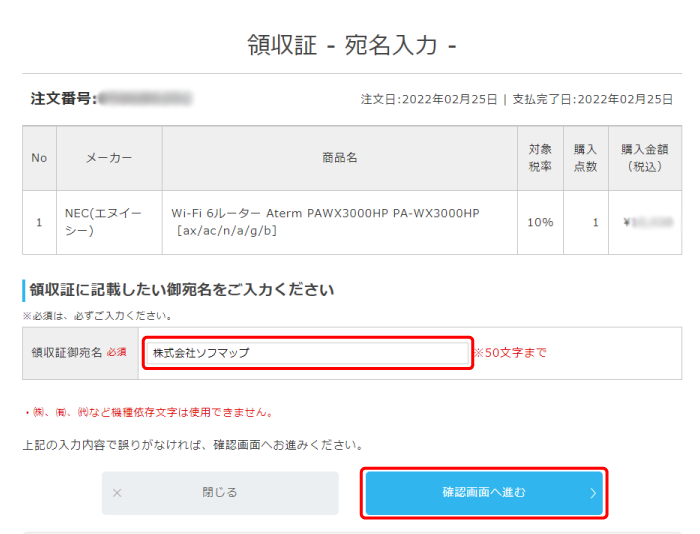Click the purchase quantity 1 cell
Screen dimensions: 700x534
point(586,222)
